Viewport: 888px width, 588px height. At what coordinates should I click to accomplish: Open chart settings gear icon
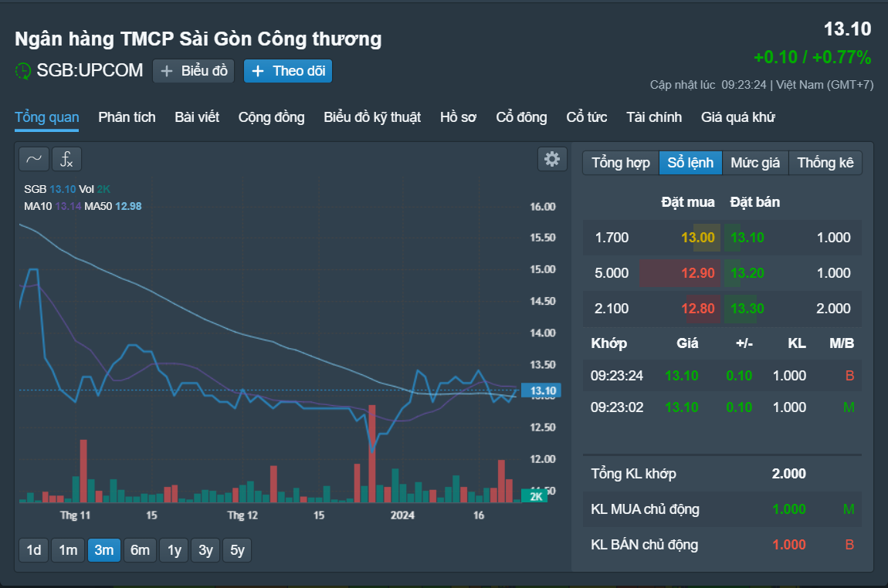[x=552, y=159]
